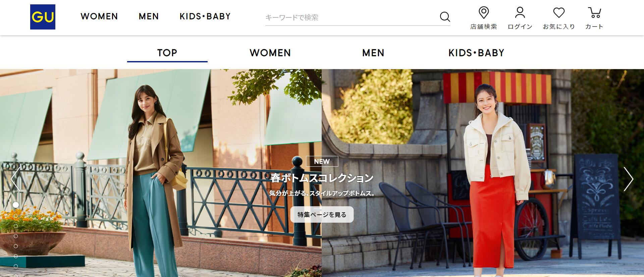Select the sixth carousel indicator dot
This screenshot has width=644, height=277.
point(16,256)
